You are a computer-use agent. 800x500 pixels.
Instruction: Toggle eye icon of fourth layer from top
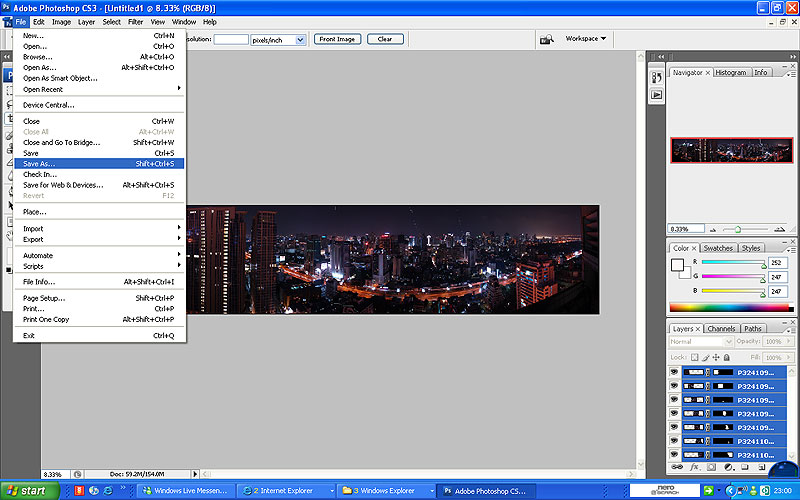[x=674, y=413]
